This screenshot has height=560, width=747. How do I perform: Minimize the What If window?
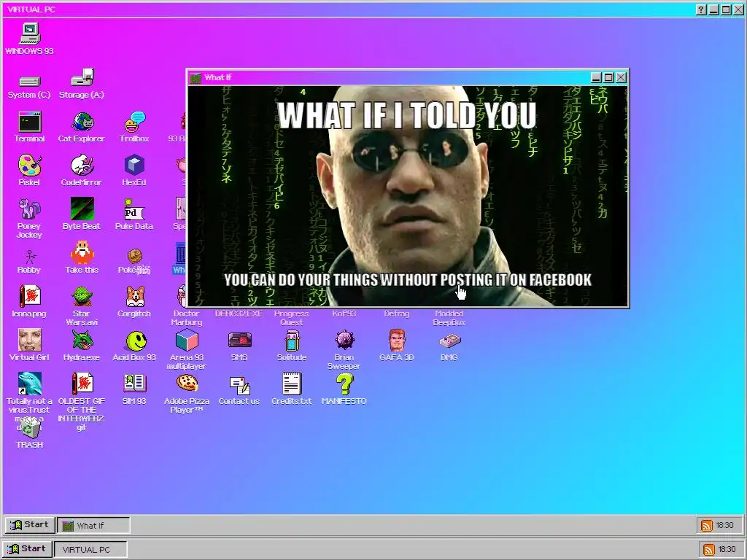[x=596, y=77]
